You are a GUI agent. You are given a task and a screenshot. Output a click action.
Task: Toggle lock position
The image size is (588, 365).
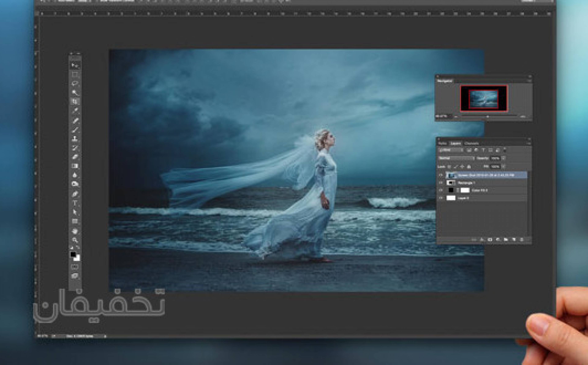[462, 167]
